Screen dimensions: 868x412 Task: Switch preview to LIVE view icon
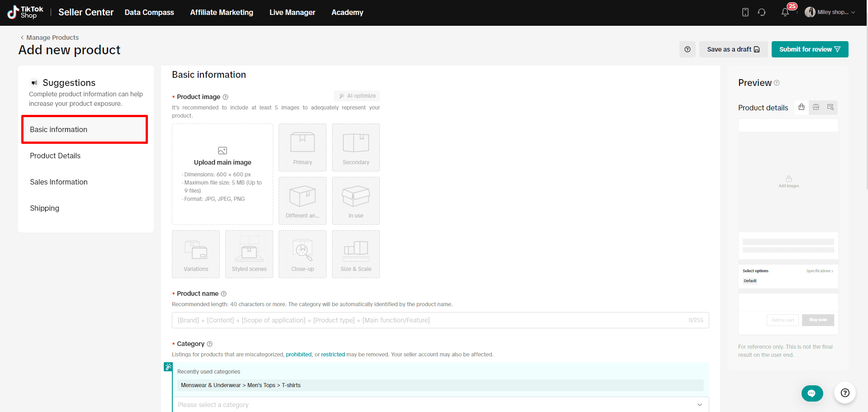pos(816,107)
